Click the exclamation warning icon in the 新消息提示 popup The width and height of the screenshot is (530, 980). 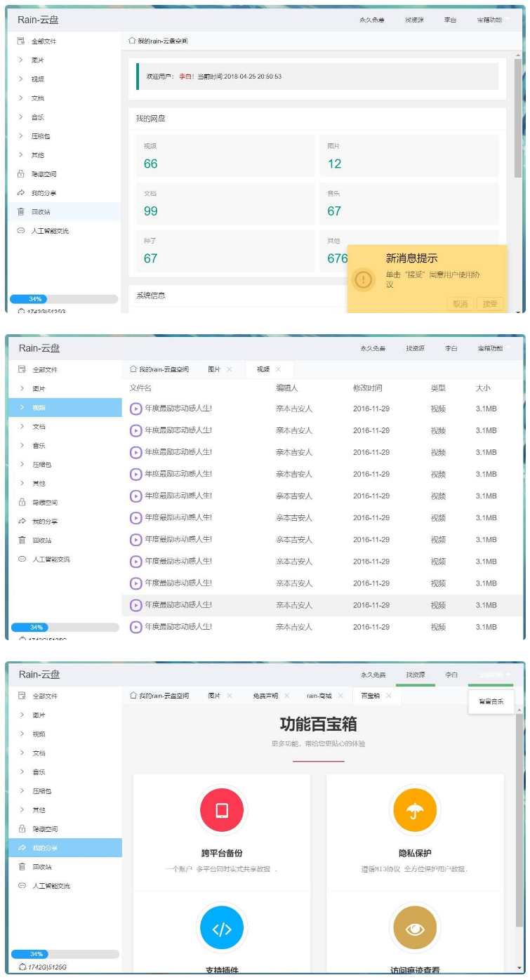coord(363,279)
